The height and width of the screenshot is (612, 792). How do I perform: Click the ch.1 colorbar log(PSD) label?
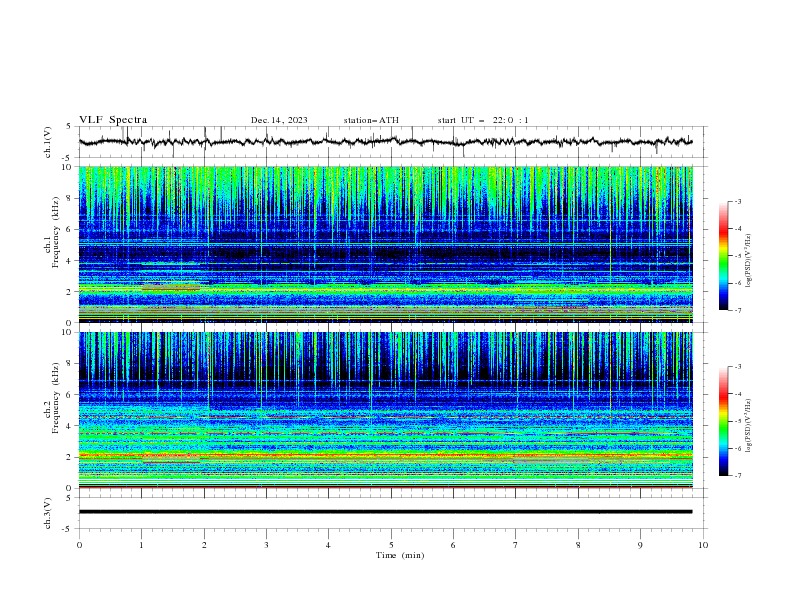pyautogui.click(x=749, y=261)
